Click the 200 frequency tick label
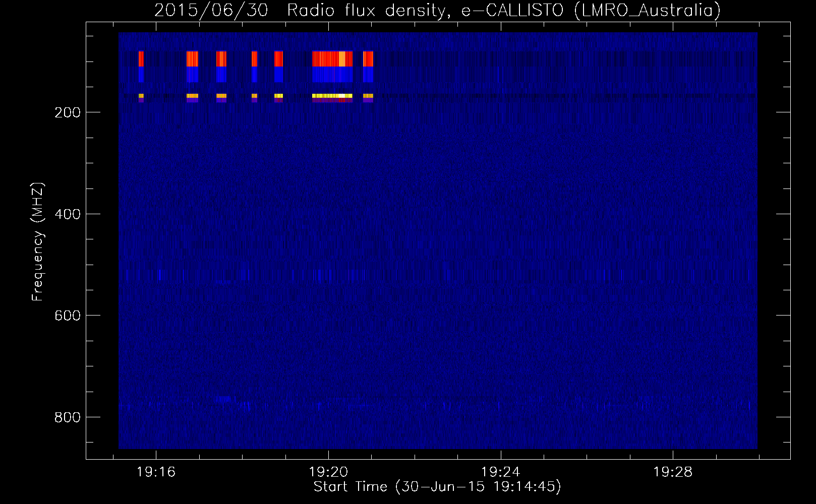The height and width of the screenshot is (504, 816). [x=67, y=112]
